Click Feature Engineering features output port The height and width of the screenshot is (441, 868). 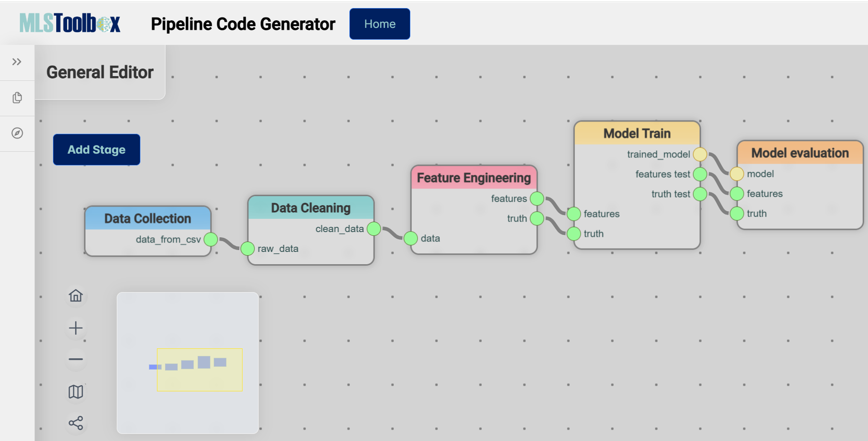coord(537,199)
